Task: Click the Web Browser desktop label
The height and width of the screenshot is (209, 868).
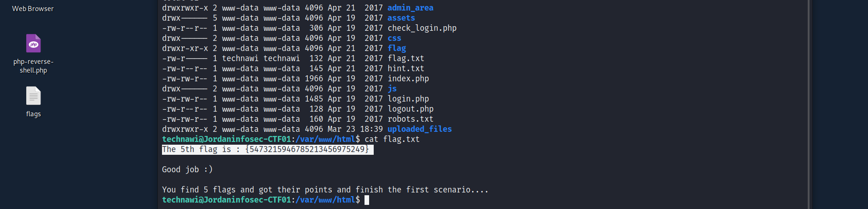Action: coord(33,9)
